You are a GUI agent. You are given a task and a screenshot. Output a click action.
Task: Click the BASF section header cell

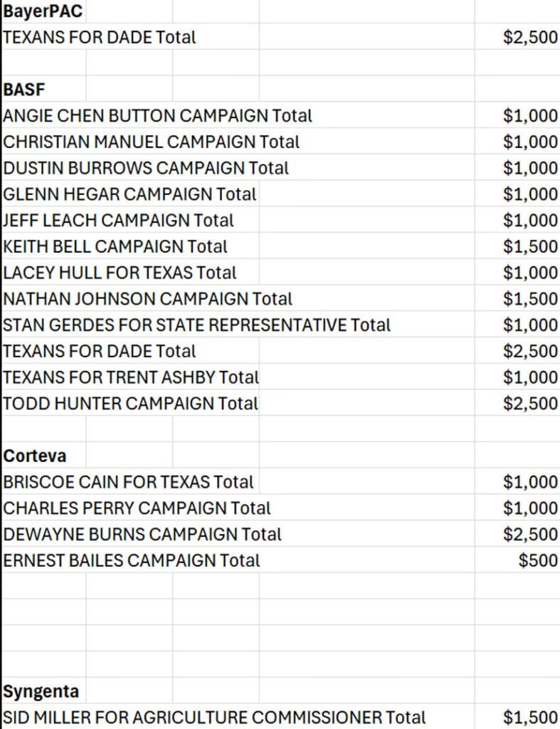coord(24,89)
